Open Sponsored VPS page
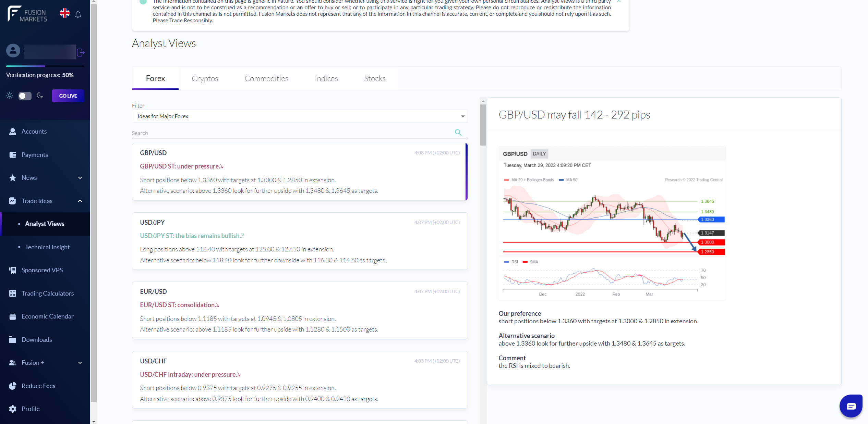This screenshot has height=424, width=868. [x=45, y=270]
